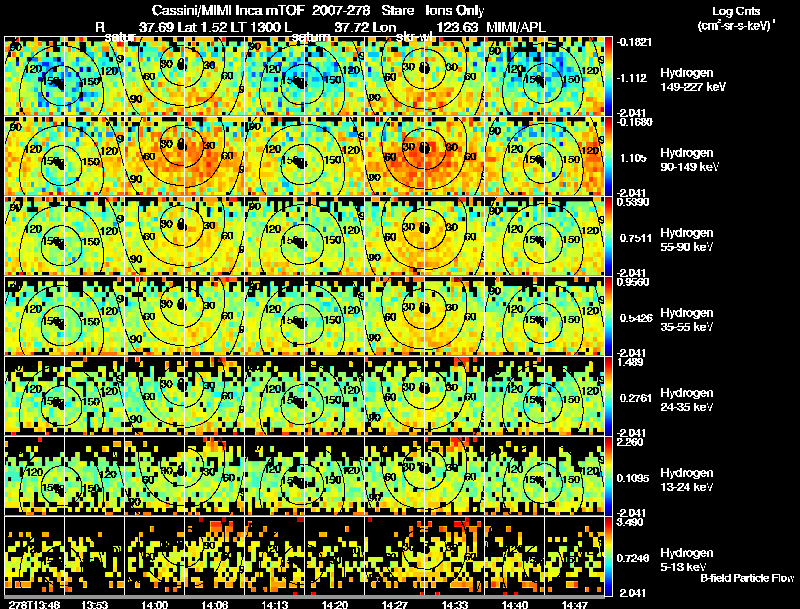
Task: Click the 0.7511 color scale midpoint value
Action: pyautogui.click(x=636, y=238)
